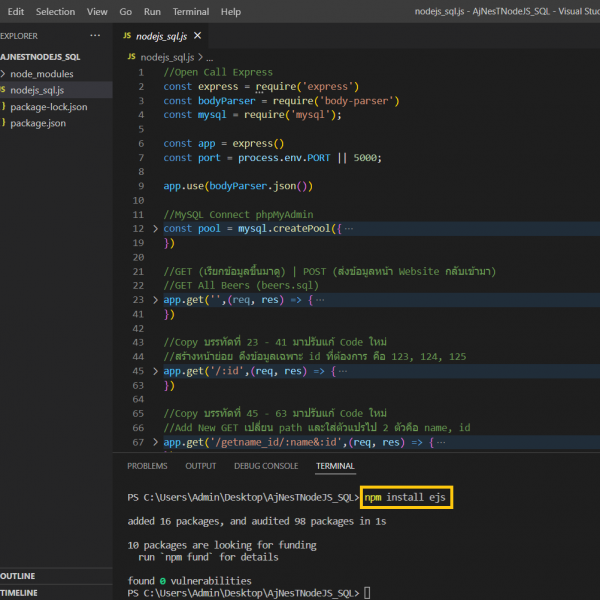600x600 pixels.
Task: Open the Terminal menu in the menu bar
Action: coord(190,12)
